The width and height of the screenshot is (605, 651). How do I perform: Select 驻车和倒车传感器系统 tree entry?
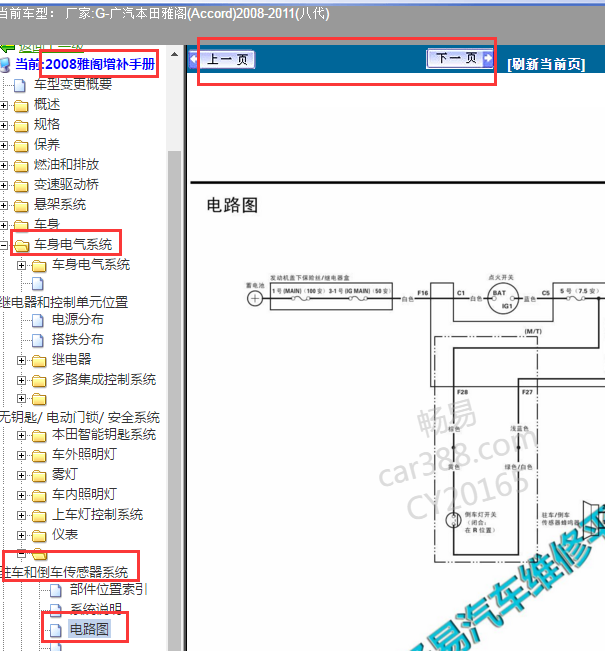tap(65, 572)
